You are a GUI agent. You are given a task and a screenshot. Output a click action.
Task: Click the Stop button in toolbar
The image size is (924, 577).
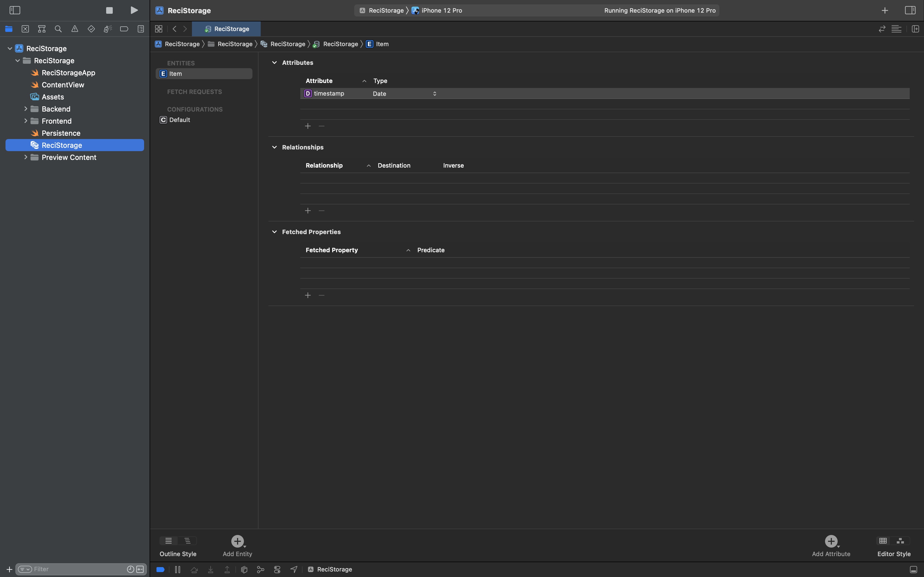pyautogui.click(x=109, y=10)
